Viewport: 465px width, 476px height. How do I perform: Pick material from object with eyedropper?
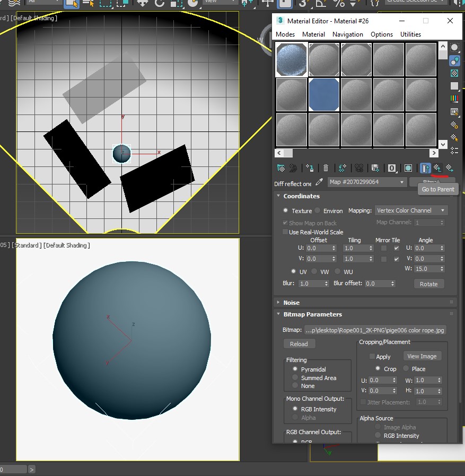click(x=319, y=182)
